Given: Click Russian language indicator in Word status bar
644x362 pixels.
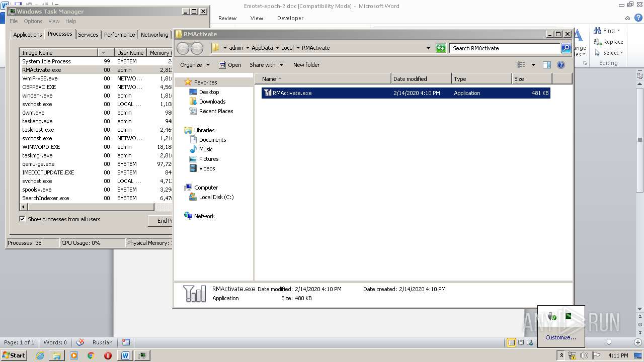Looking at the screenshot, I should (103, 342).
